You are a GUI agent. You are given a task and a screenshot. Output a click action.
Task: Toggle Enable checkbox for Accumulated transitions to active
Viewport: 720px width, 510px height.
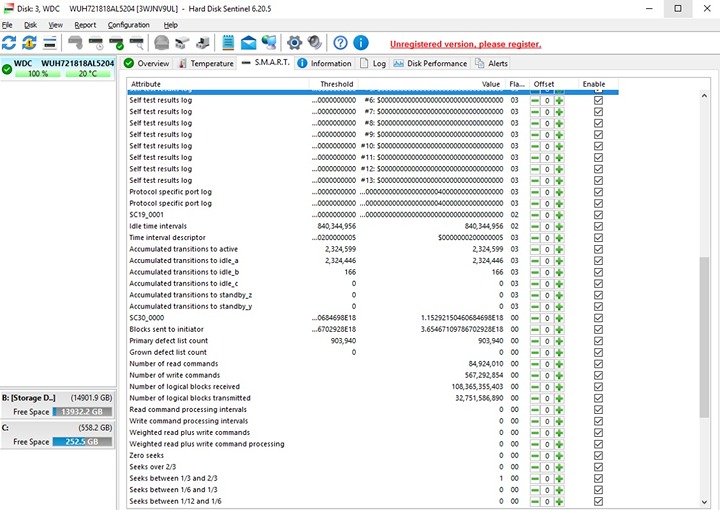pos(598,249)
